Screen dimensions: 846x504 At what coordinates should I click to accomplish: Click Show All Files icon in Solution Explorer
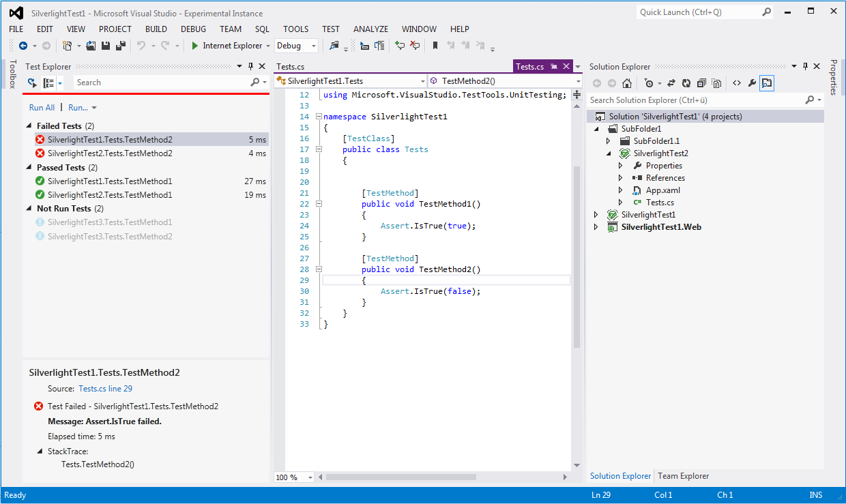pyautogui.click(x=716, y=83)
